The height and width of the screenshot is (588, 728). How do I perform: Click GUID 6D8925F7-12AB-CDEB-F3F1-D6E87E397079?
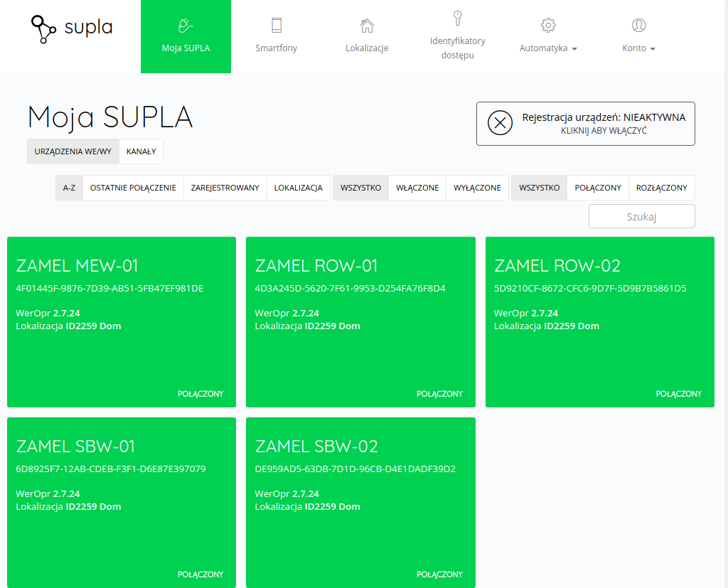pos(110,469)
